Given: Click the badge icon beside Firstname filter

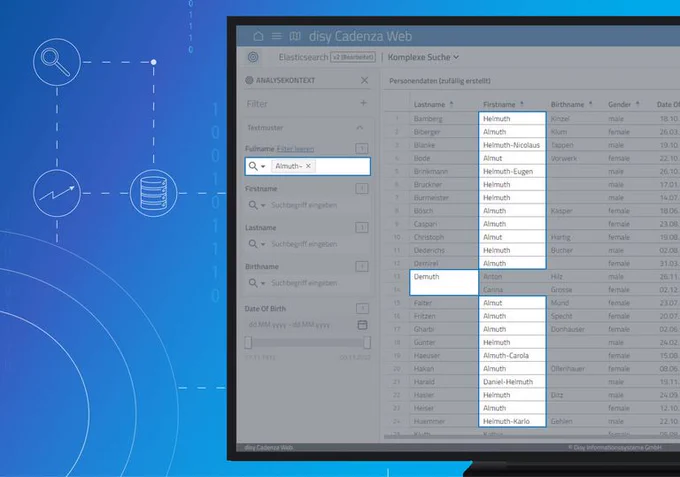Looking at the screenshot, I should coord(362,189).
